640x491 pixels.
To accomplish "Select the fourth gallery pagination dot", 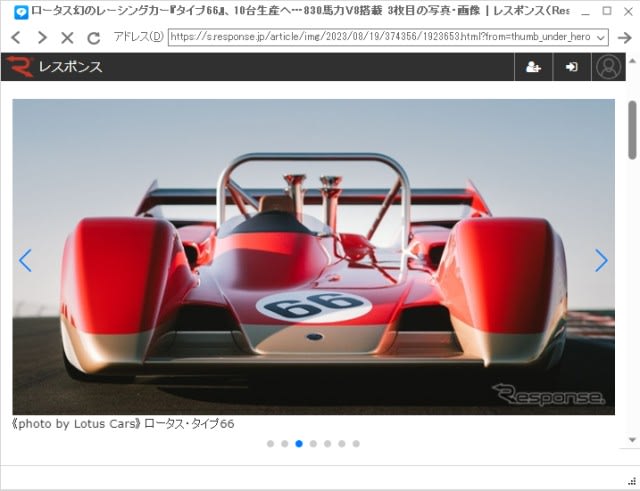I will point(313,444).
